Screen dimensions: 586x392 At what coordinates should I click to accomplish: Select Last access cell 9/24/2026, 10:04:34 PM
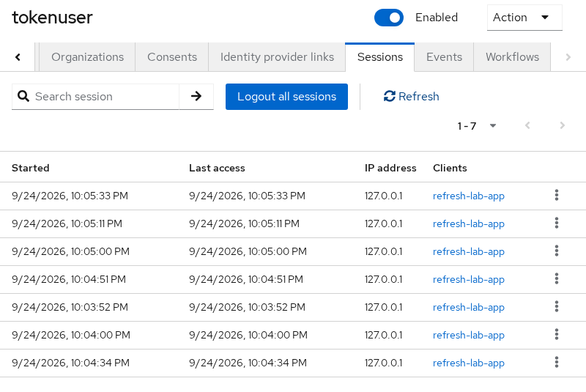[248, 363]
